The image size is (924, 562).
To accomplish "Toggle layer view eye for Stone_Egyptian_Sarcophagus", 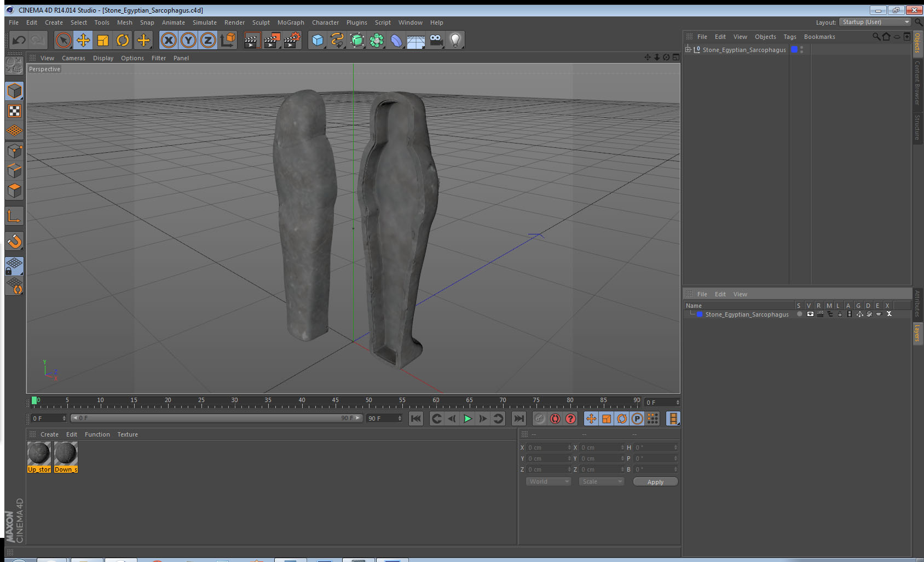I will click(810, 314).
